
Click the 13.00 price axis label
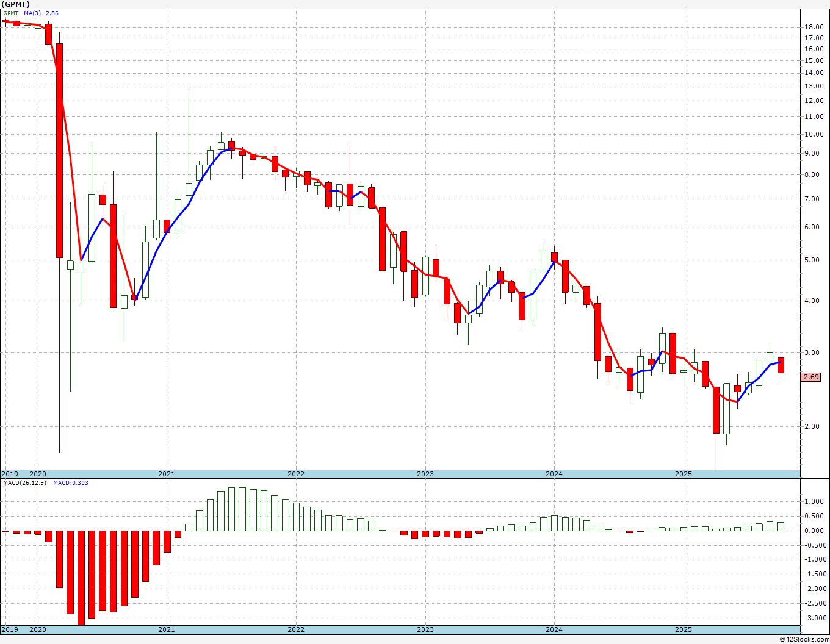click(814, 86)
